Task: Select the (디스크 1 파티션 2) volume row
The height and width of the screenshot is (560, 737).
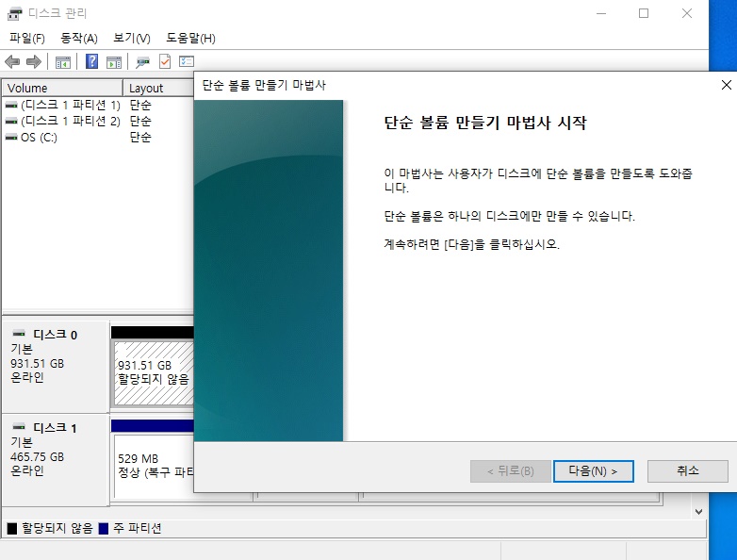Action: [x=98, y=122]
